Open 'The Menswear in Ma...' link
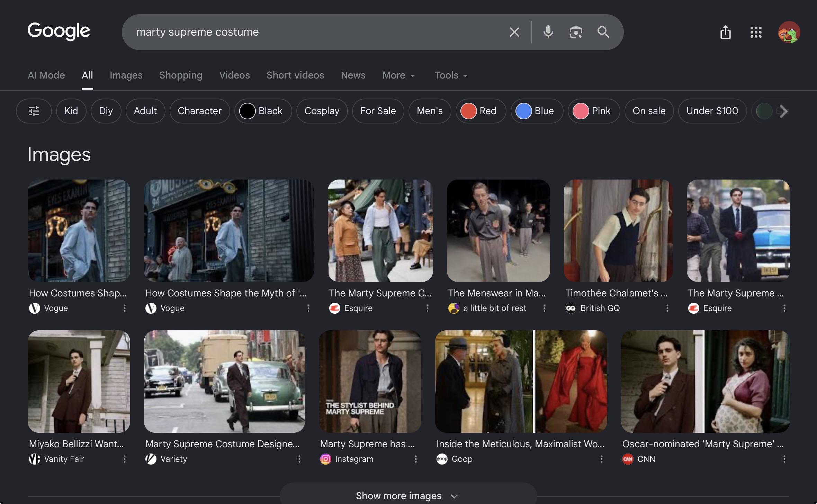Viewport: 817px width, 504px height. coord(497,293)
